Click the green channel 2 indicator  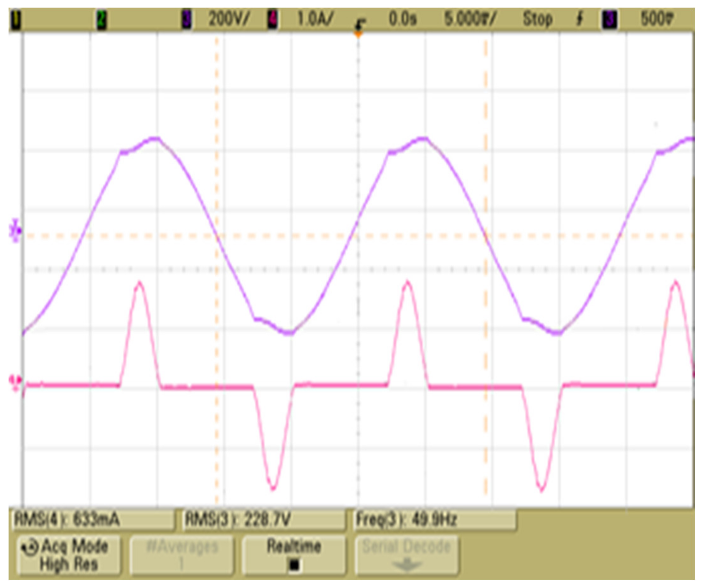point(101,20)
